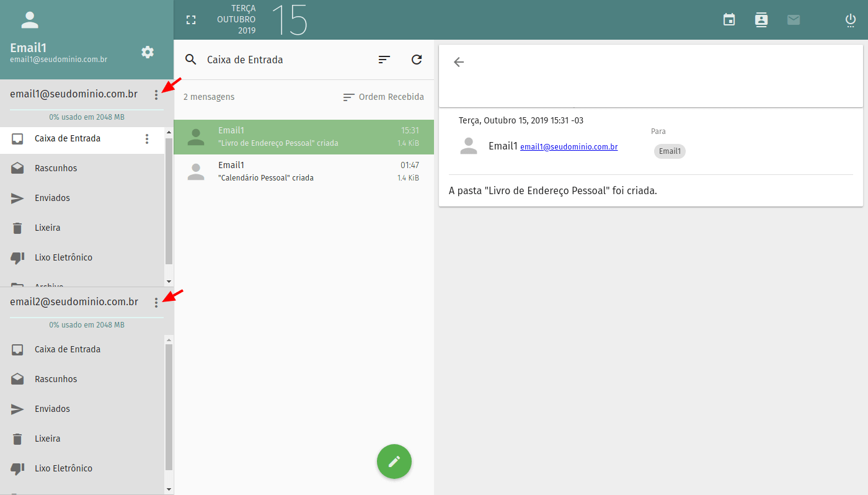
Task: Open the email2@seudominio.com.br account options menu
Action: (156, 302)
